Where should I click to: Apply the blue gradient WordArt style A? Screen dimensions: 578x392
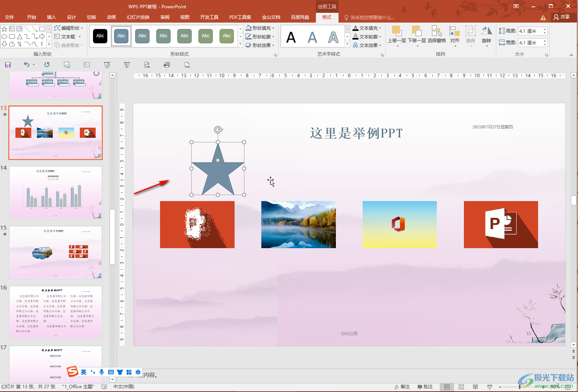pos(312,37)
